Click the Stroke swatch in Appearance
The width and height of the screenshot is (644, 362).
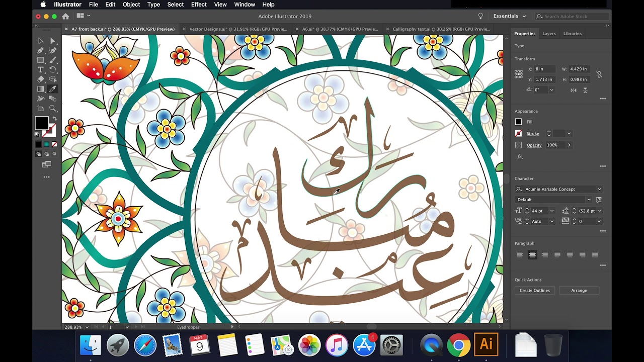click(518, 133)
